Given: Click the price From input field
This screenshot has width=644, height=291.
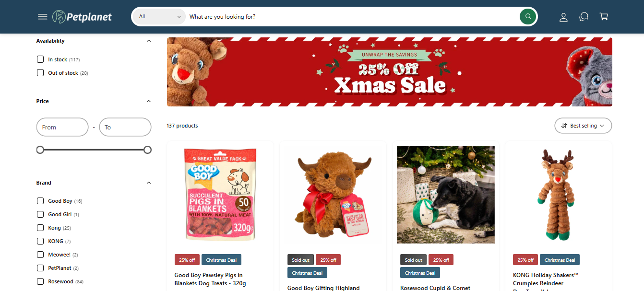Looking at the screenshot, I should coord(62,127).
